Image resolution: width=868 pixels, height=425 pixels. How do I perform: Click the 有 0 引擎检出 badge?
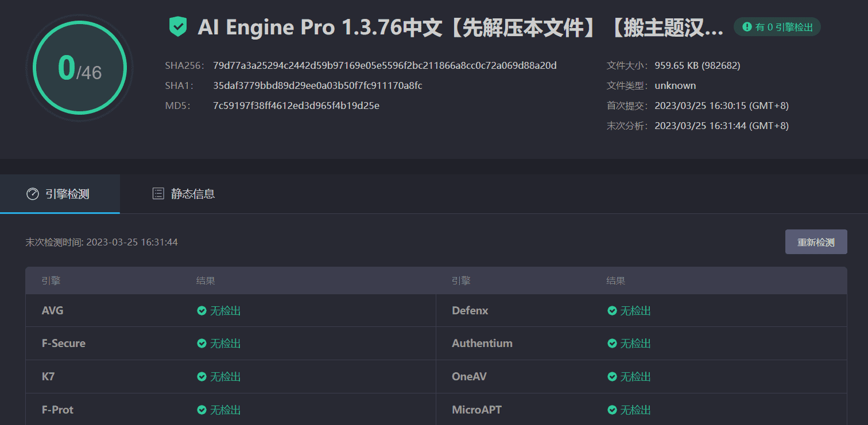pos(777,27)
